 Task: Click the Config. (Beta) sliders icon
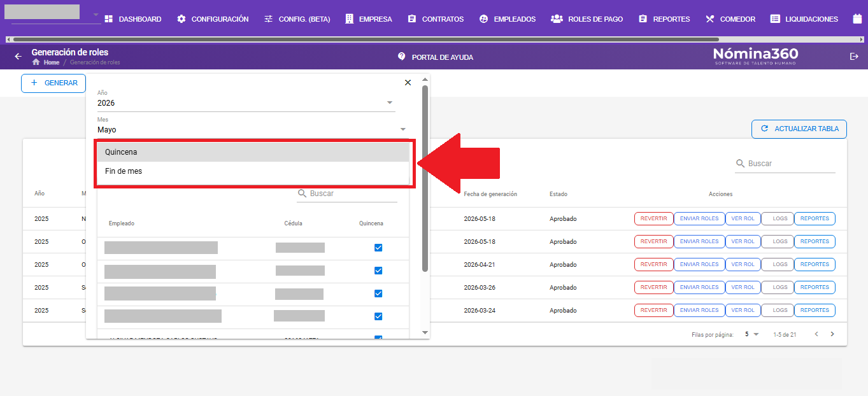[x=269, y=19]
